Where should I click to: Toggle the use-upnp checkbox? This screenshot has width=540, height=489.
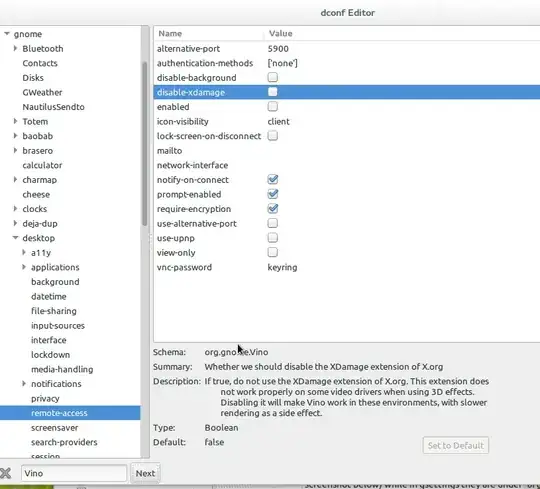[x=272, y=238]
